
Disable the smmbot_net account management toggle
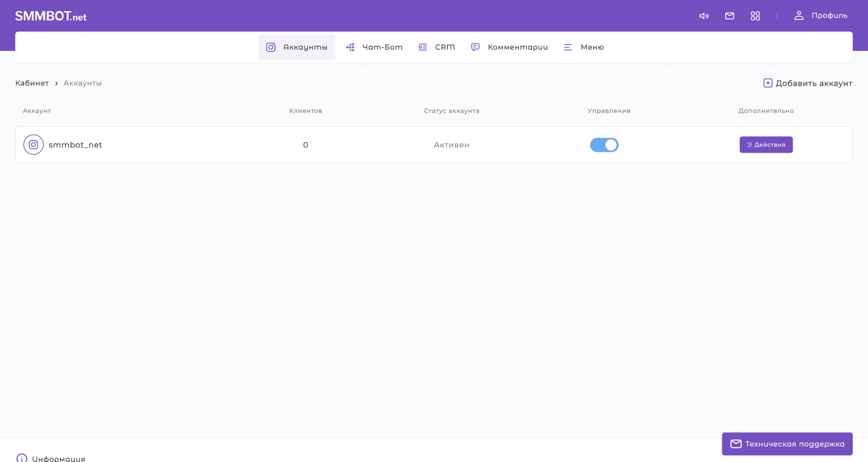tap(604, 145)
